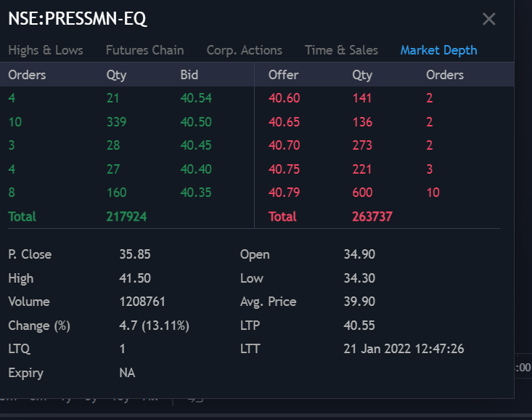The image size is (532, 420).
Task: Click offer quantity 141
Action: click(362, 98)
